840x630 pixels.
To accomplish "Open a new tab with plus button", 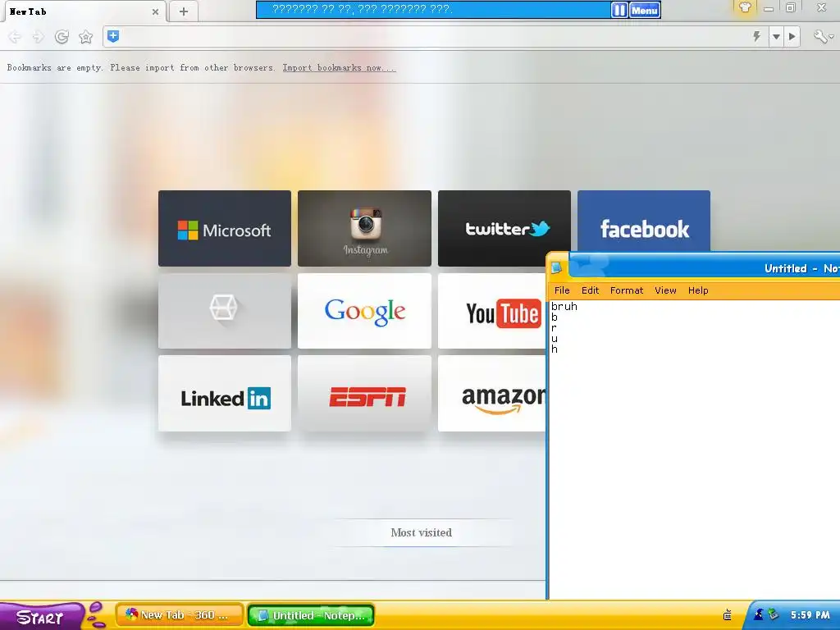I will click(183, 11).
